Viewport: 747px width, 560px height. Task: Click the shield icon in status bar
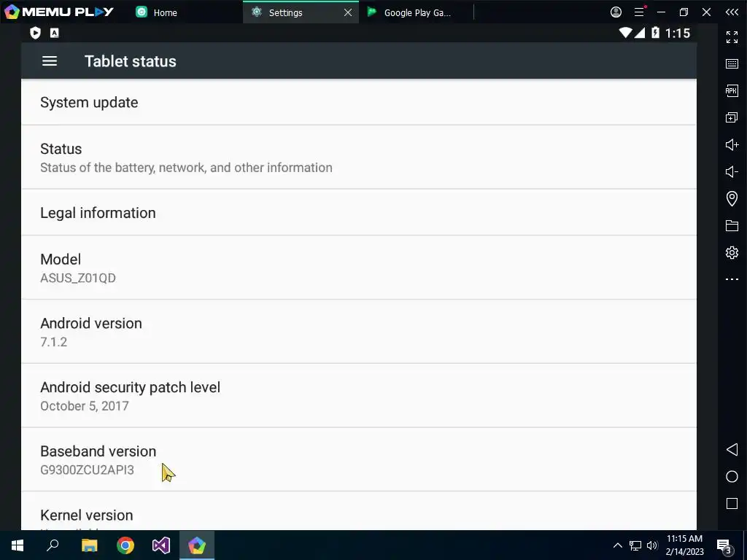[x=35, y=33]
